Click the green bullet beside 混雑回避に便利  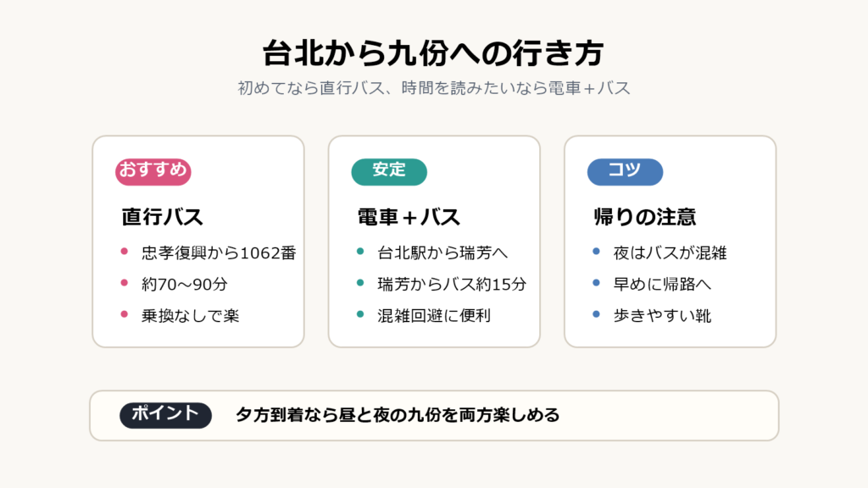pos(360,314)
